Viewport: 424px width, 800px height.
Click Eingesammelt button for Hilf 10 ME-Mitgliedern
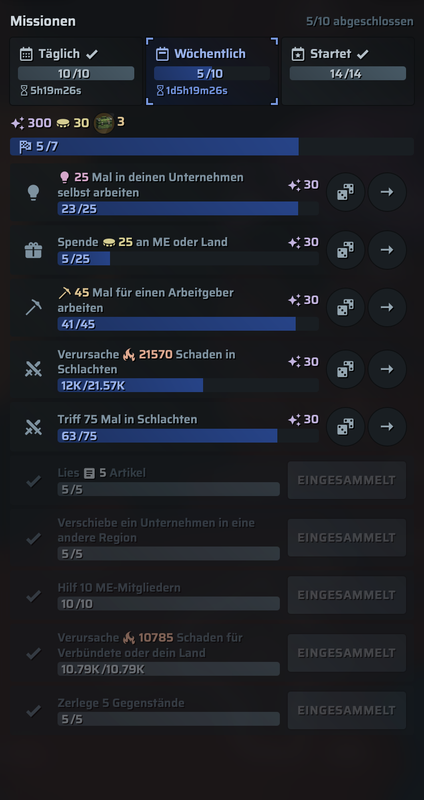347,595
